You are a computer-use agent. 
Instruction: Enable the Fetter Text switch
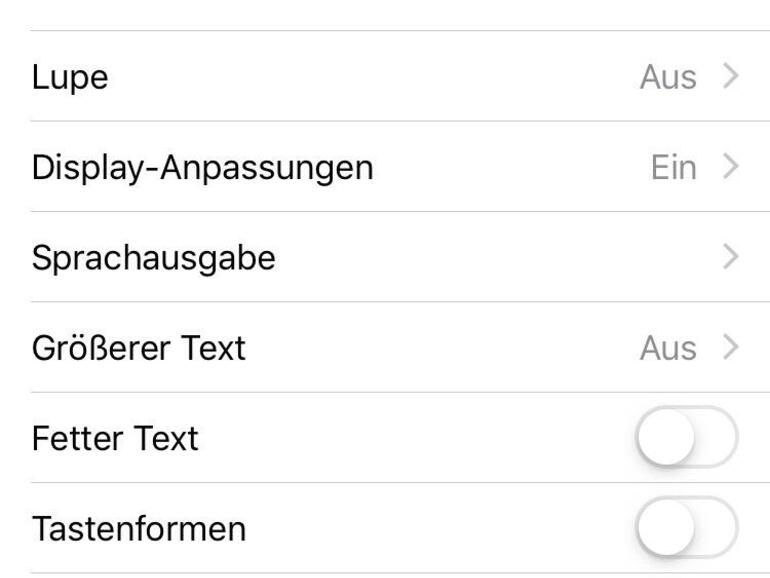(x=687, y=438)
